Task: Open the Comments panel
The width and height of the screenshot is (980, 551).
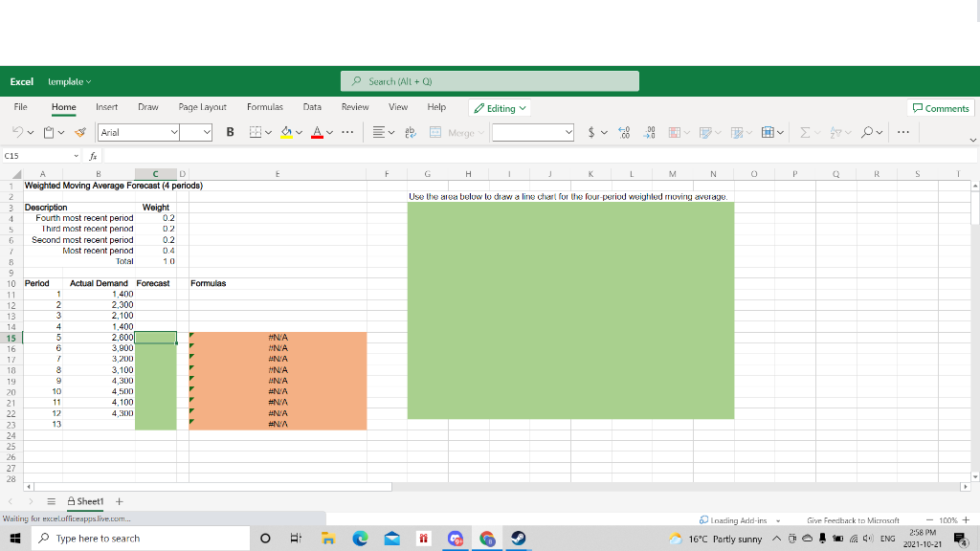Action: coord(940,108)
